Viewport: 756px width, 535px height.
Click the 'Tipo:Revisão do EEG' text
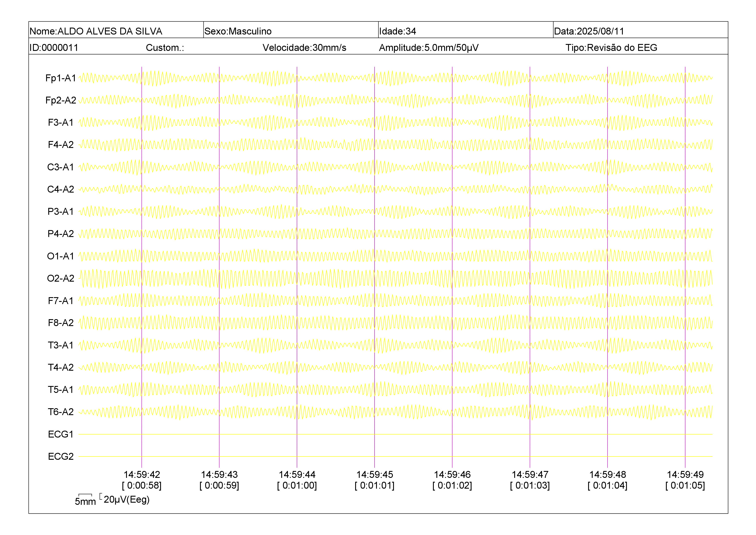pos(611,48)
